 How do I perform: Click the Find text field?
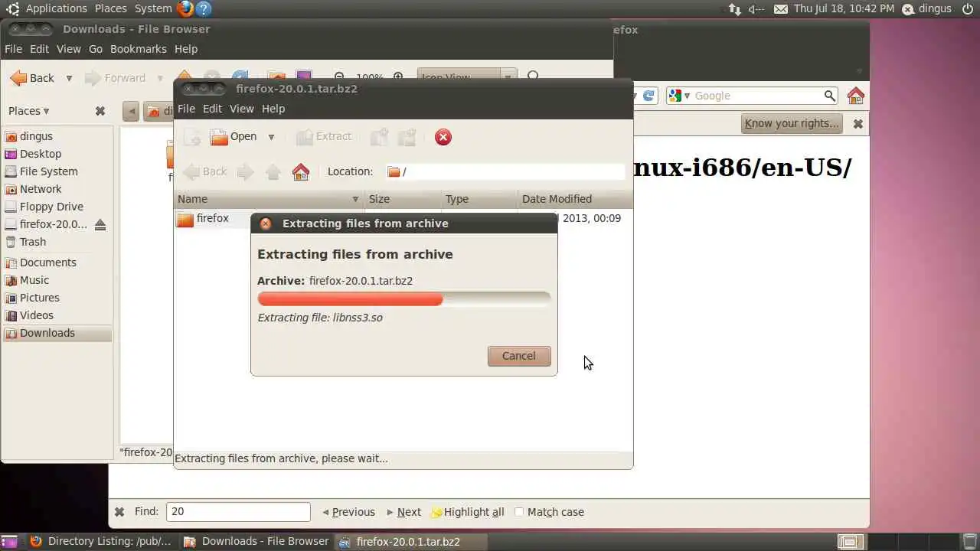(239, 512)
